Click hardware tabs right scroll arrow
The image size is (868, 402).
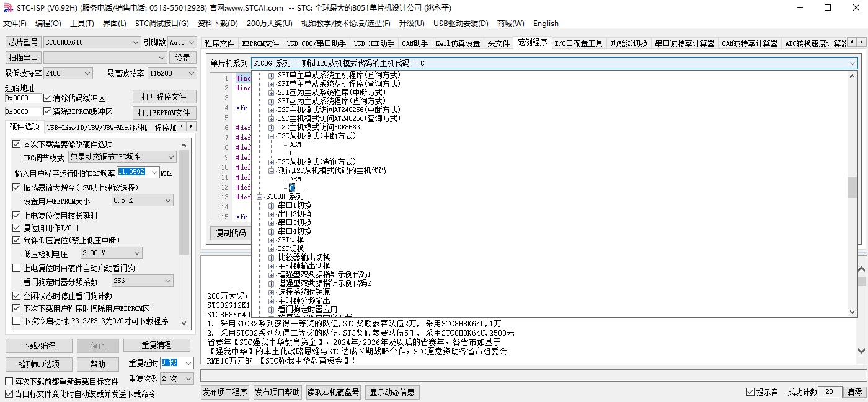click(192, 127)
